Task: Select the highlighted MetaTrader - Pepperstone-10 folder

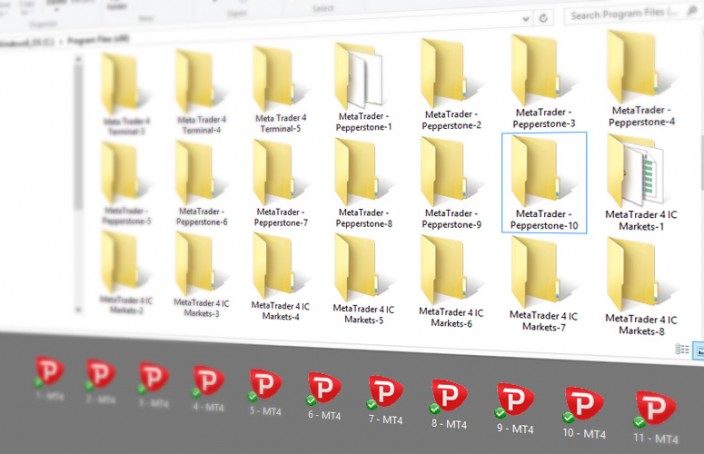Action: coord(544,183)
